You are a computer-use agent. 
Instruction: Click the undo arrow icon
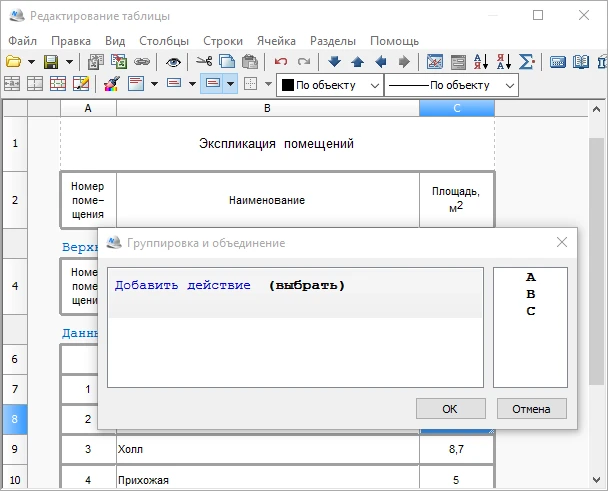(x=281, y=62)
